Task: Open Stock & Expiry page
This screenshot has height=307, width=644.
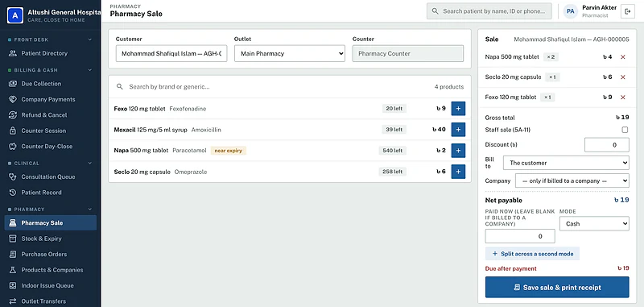Action: [51, 239]
